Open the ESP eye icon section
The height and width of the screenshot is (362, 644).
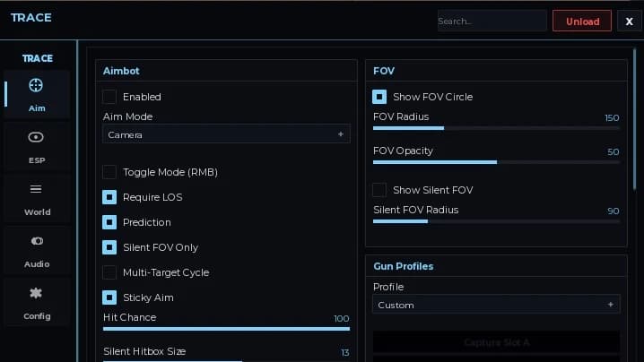[36, 137]
